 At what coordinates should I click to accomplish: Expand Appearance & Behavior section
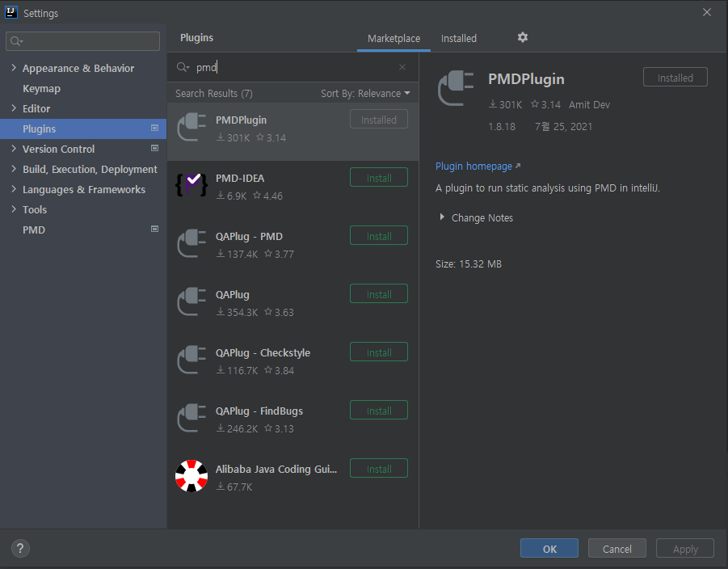coord(14,68)
